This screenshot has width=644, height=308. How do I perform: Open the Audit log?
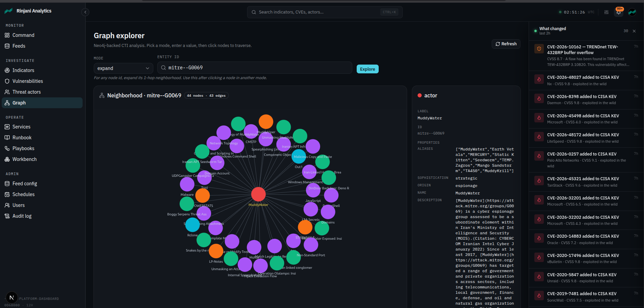[x=42, y=216]
